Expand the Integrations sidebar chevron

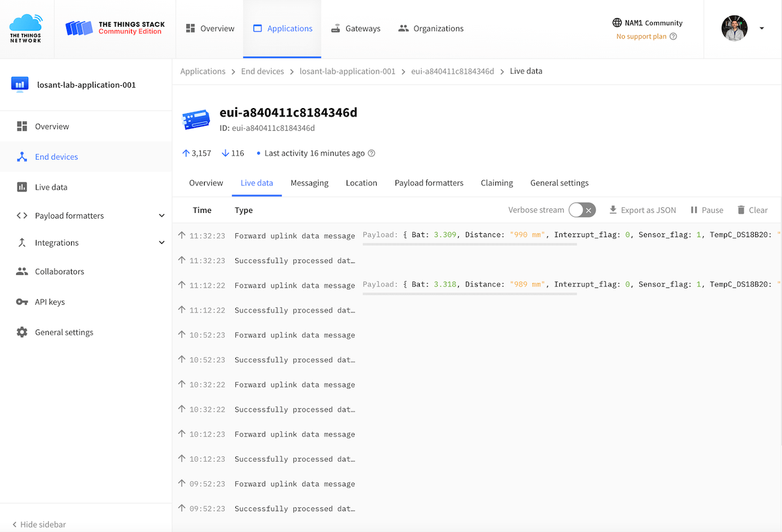(162, 243)
